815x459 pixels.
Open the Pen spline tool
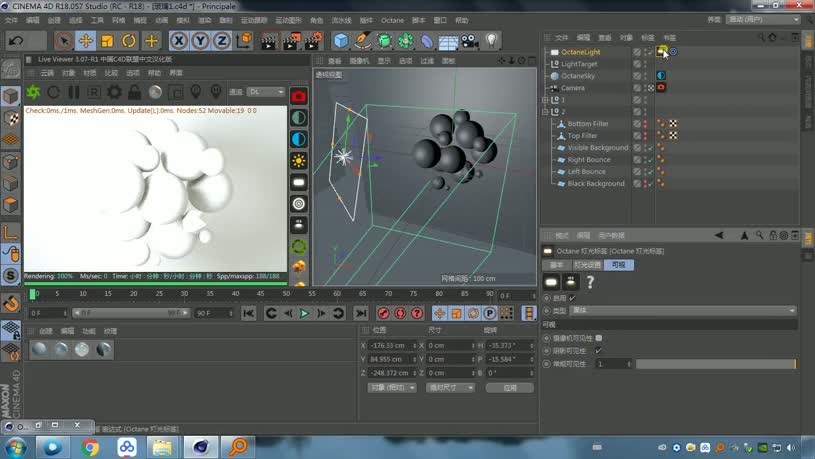(x=362, y=41)
